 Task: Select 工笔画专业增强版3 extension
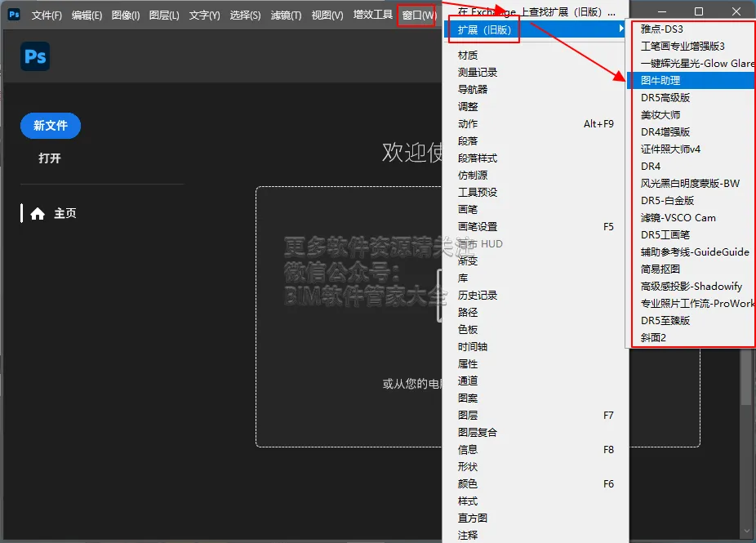(x=692, y=47)
